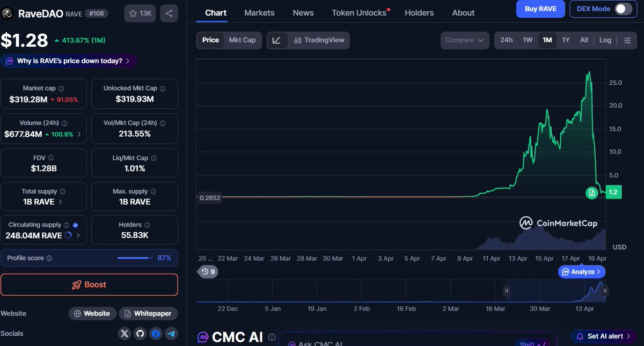Viewport: 644px width, 346px height.
Task: Select the line chart style icon
Action: (x=276, y=40)
